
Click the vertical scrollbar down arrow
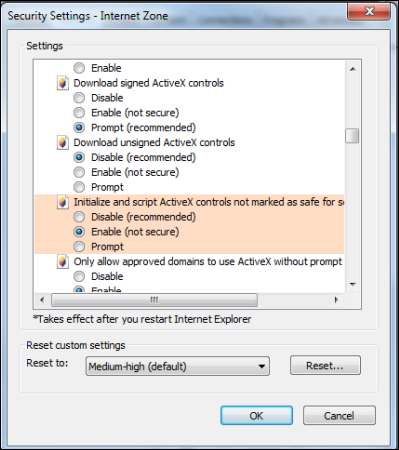point(353,284)
